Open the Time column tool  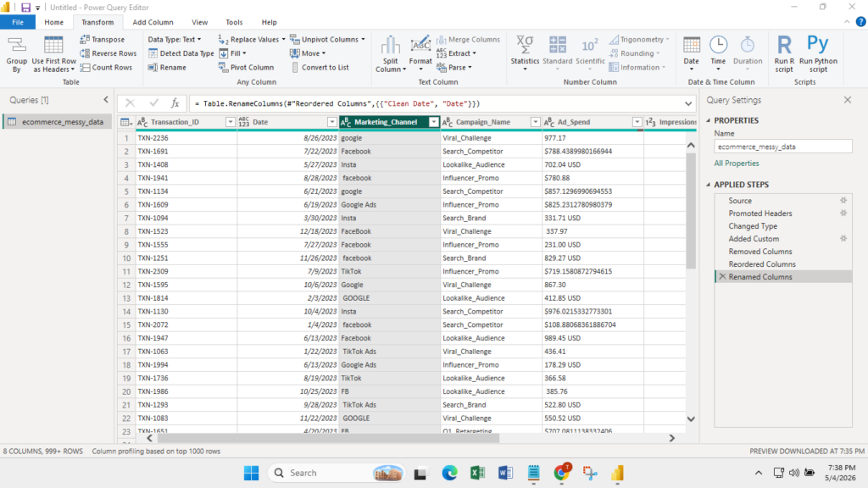tap(718, 53)
